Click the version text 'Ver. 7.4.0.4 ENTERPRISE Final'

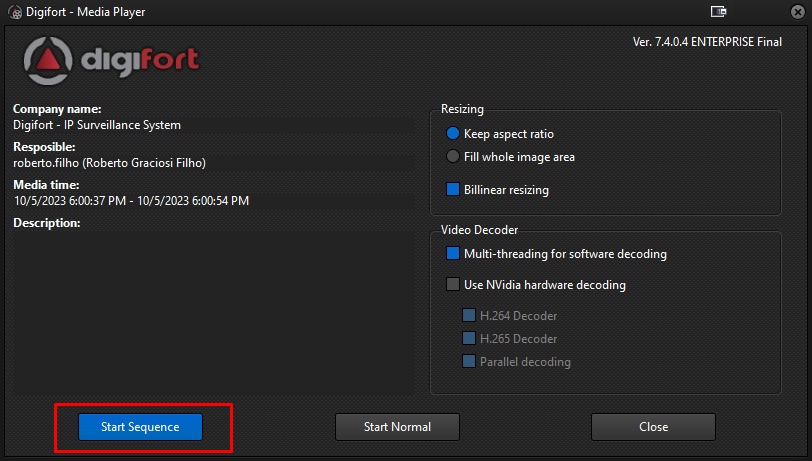(x=707, y=42)
